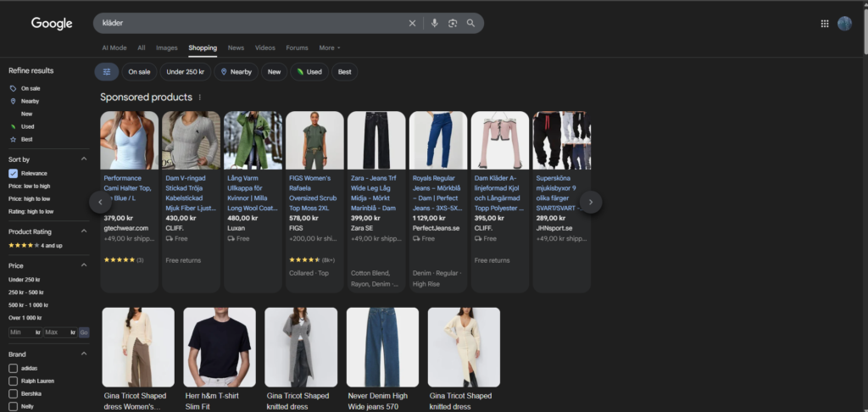Filter price Under 250 kr in sidebar

[x=25, y=280]
